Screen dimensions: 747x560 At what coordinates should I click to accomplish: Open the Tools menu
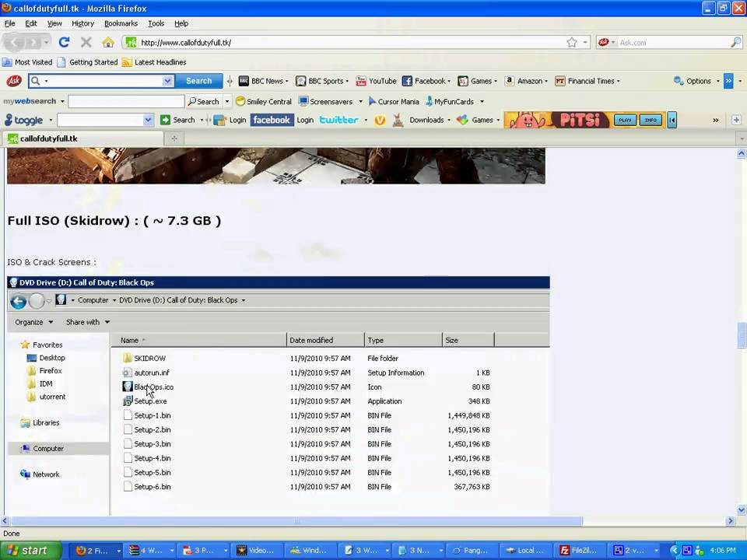156,23
